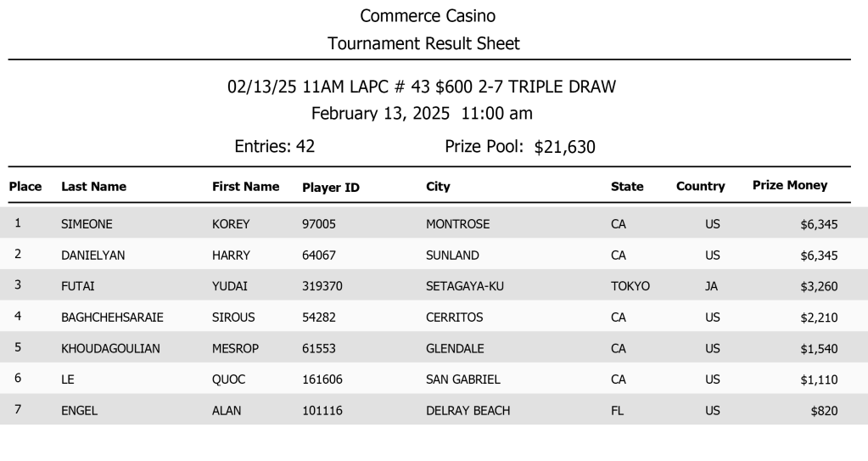
Task: Select last name SIMEONE in first row
Action: pyautogui.click(x=87, y=224)
